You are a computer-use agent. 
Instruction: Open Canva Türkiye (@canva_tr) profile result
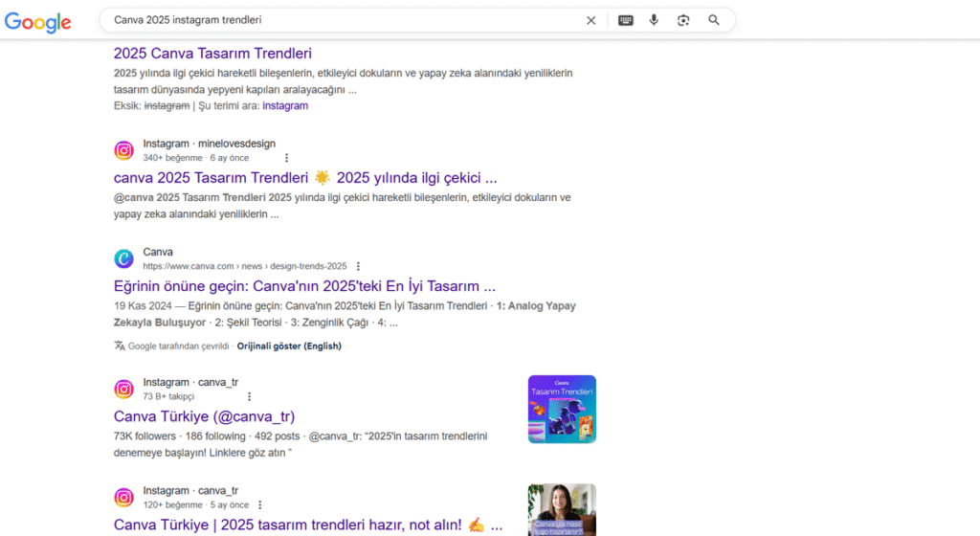pyautogui.click(x=205, y=416)
